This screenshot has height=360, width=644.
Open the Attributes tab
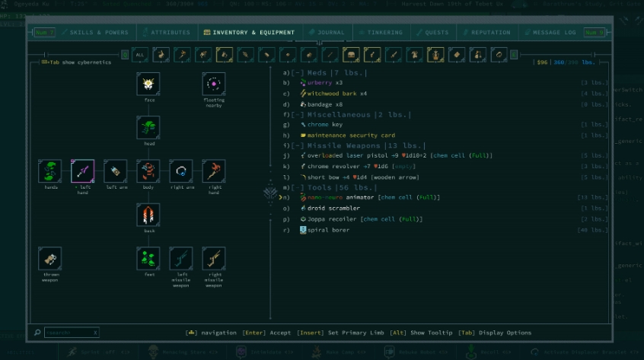(x=167, y=33)
